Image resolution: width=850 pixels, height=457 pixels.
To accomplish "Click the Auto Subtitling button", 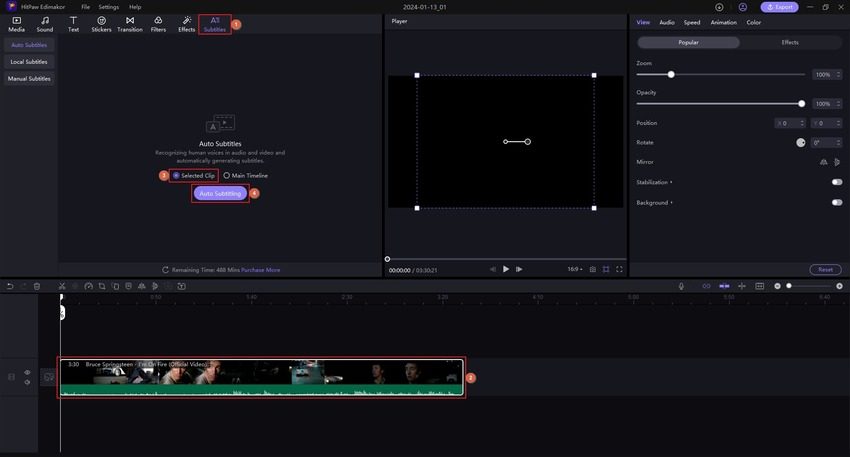I will [x=220, y=193].
